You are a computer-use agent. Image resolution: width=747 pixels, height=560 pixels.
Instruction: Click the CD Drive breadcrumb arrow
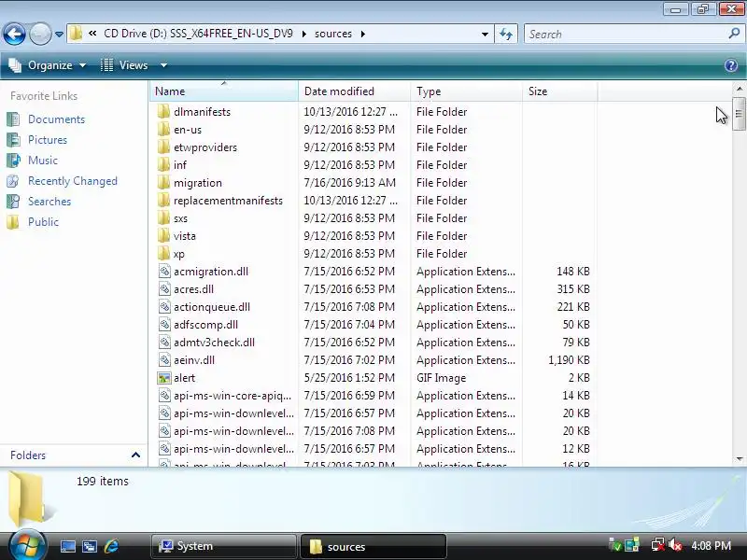(x=304, y=34)
